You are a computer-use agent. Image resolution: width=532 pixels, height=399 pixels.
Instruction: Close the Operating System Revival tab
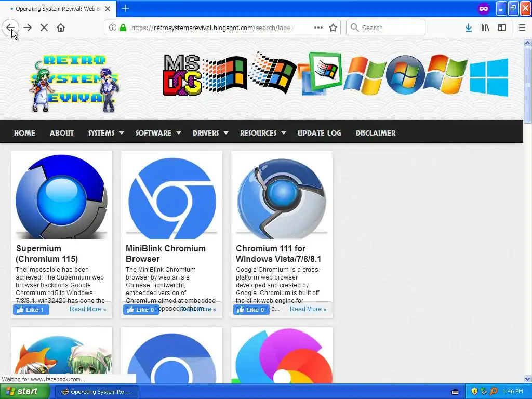(108, 9)
